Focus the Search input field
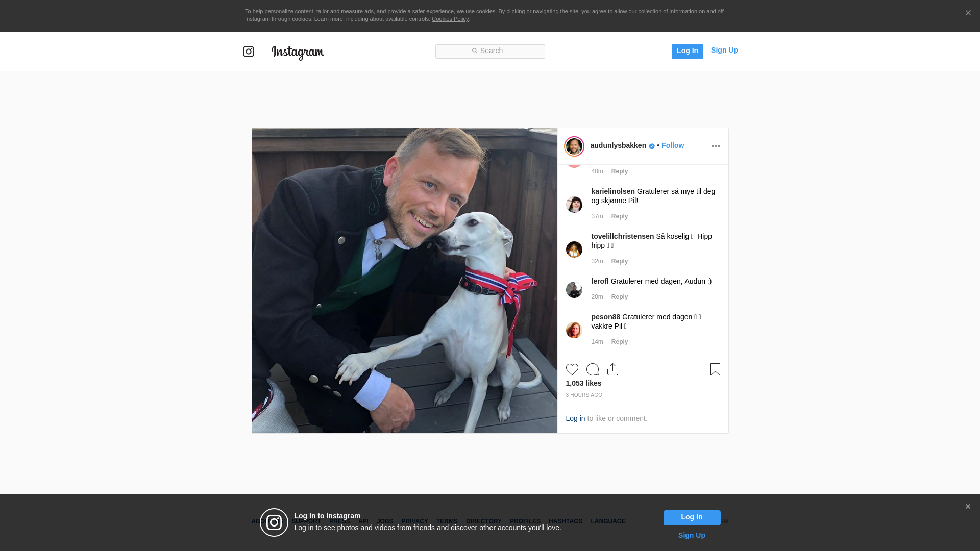Image resolution: width=980 pixels, height=551 pixels. (x=490, y=51)
